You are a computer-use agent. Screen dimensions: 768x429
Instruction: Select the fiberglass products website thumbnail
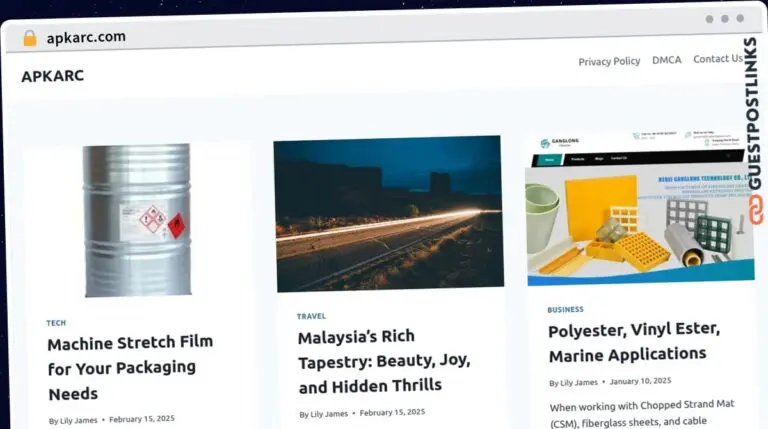(640, 208)
